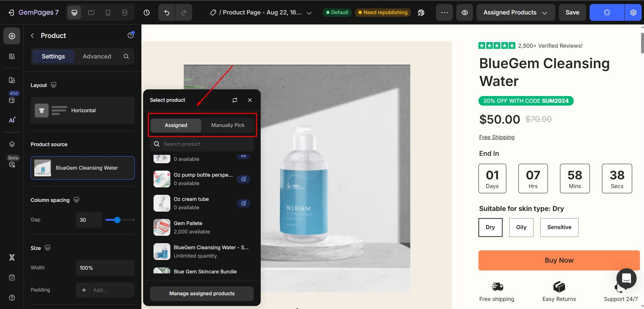Refresh the product list in Select product dialog
The image size is (644, 309).
pyautogui.click(x=234, y=100)
